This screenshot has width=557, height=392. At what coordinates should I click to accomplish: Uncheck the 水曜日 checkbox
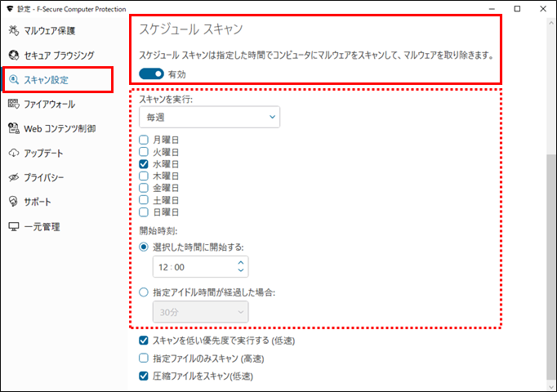[144, 163]
